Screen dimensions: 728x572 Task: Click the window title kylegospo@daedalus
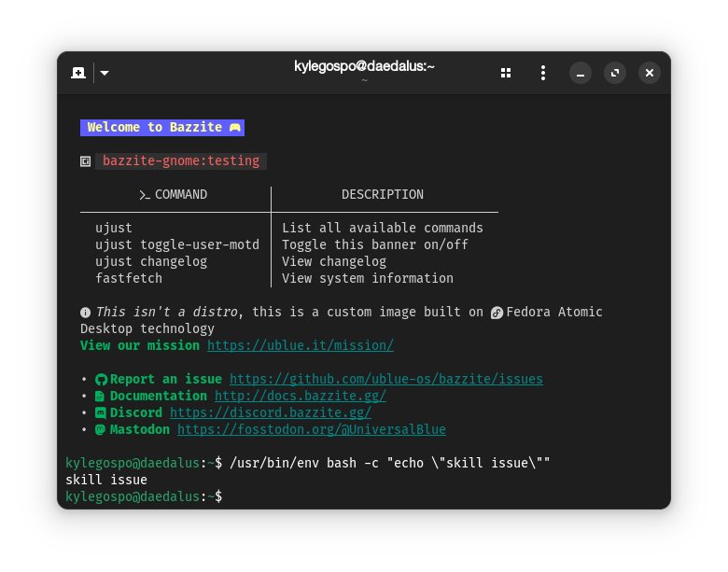[364, 66]
